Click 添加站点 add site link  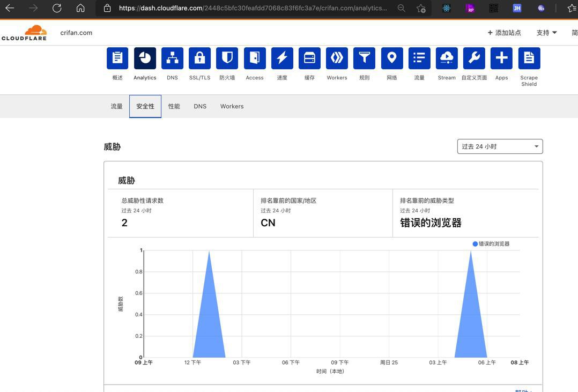pyautogui.click(x=504, y=33)
